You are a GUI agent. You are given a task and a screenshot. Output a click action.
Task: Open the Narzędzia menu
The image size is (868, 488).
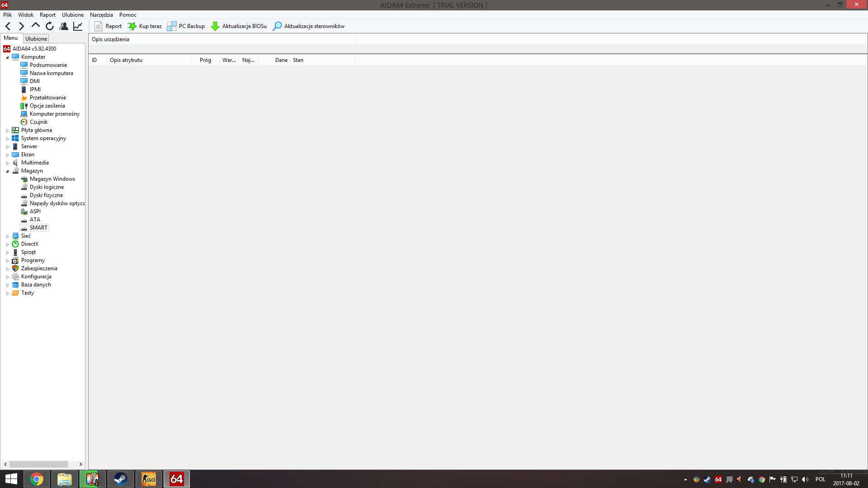(x=101, y=15)
